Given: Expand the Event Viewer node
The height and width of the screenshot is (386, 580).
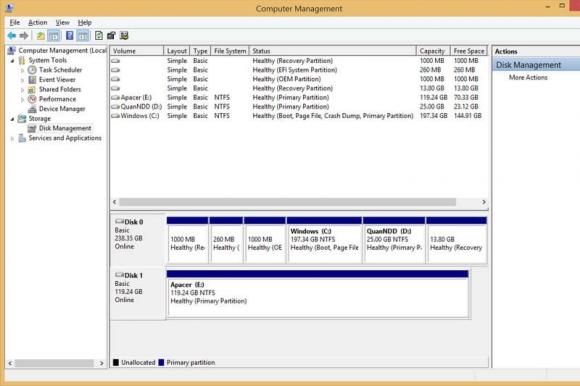Looking at the screenshot, I should coord(23,79).
